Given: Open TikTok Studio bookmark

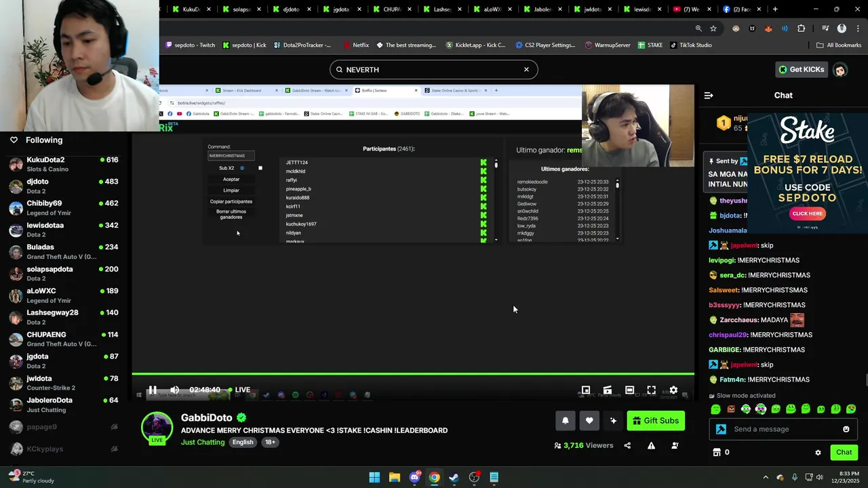Looking at the screenshot, I should pyautogui.click(x=690, y=45).
